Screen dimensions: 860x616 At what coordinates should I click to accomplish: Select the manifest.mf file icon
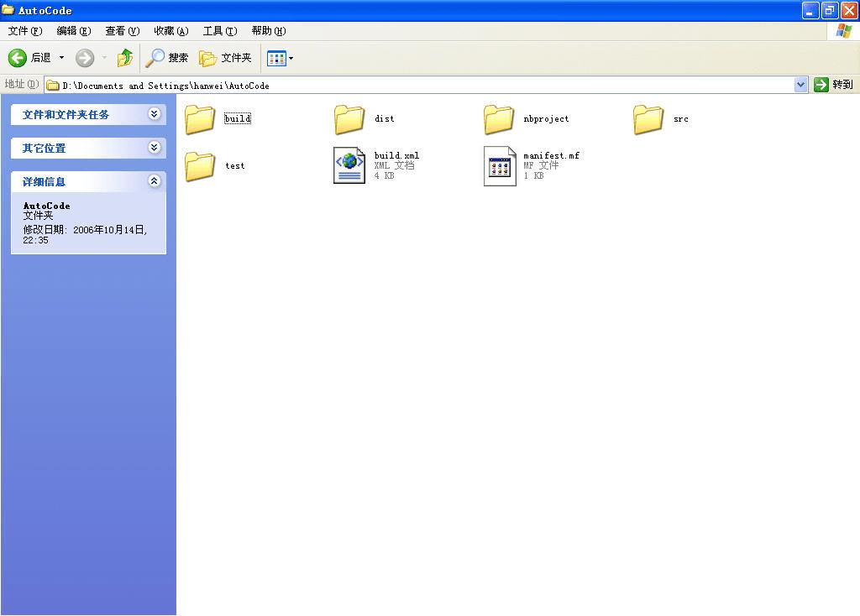click(x=500, y=166)
